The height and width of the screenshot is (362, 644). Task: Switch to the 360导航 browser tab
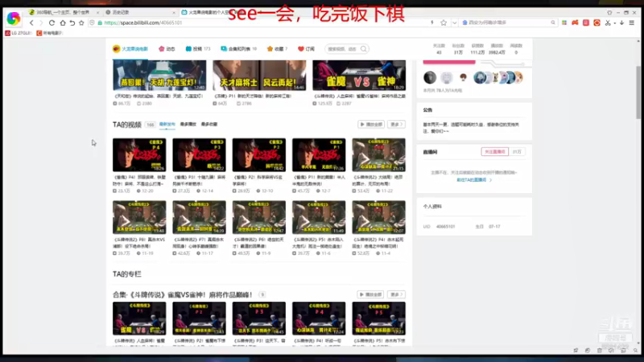[63, 12]
